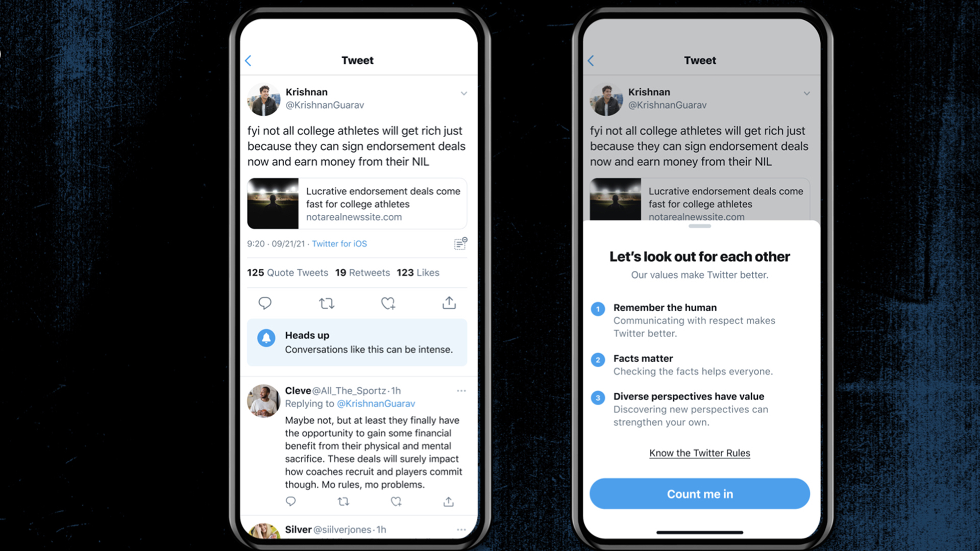Click the linked article thumbnail image
This screenshot has width=980, height=551.
tap(273, 203)
